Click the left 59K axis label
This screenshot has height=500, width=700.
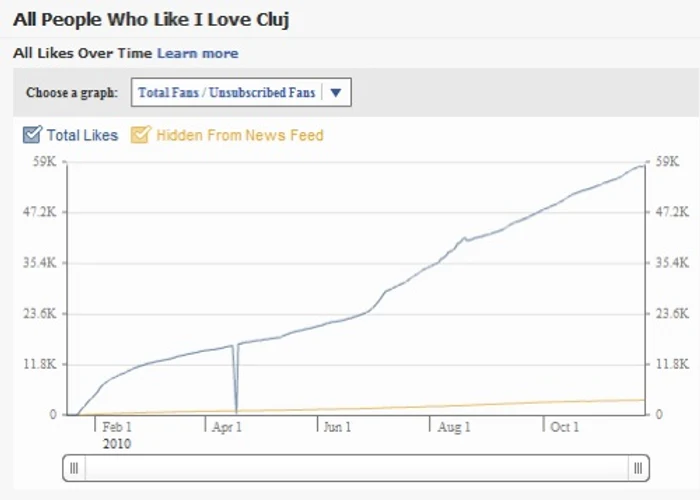tap(44, 161)
